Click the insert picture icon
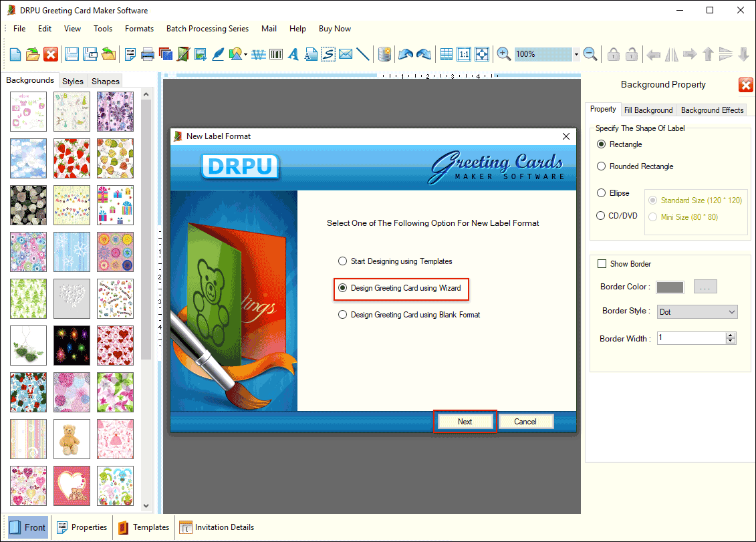 pos(201,54)
